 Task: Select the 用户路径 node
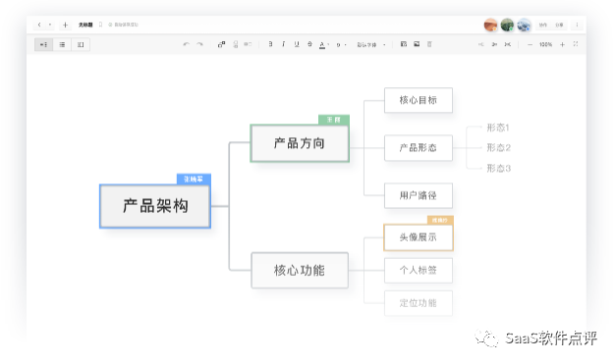tap(419, 195)
